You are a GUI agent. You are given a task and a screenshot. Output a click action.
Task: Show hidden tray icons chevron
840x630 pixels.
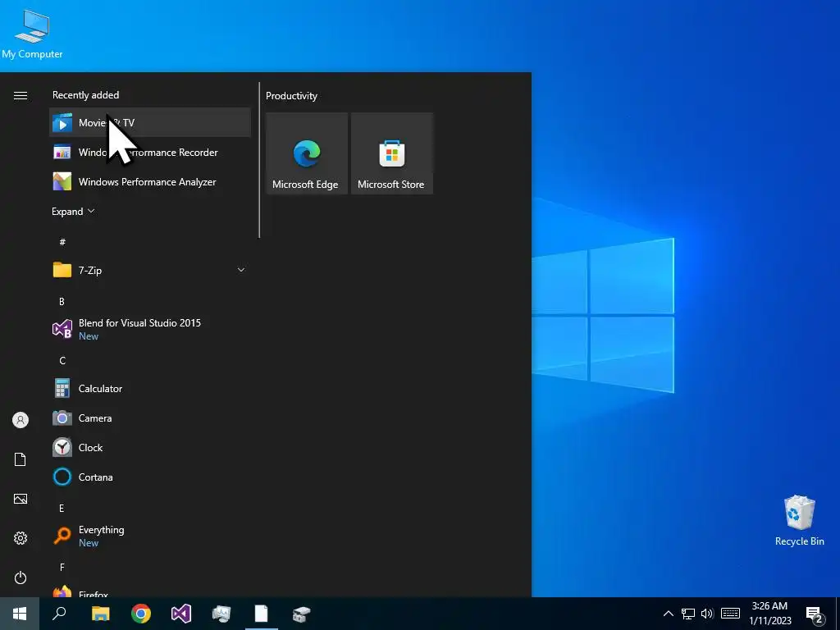[x=668, y=614]
